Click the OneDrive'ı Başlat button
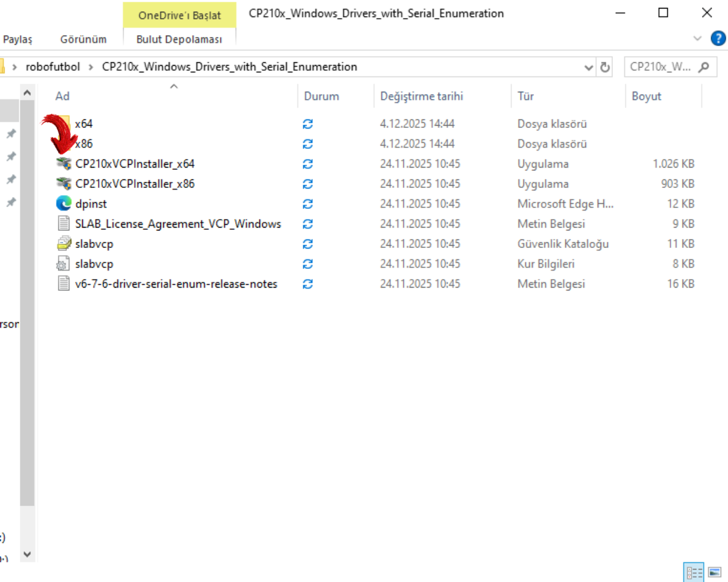Image resolution: width=728 pixels, height=582 pixels. pyautogui.click(x=179, y=15)
